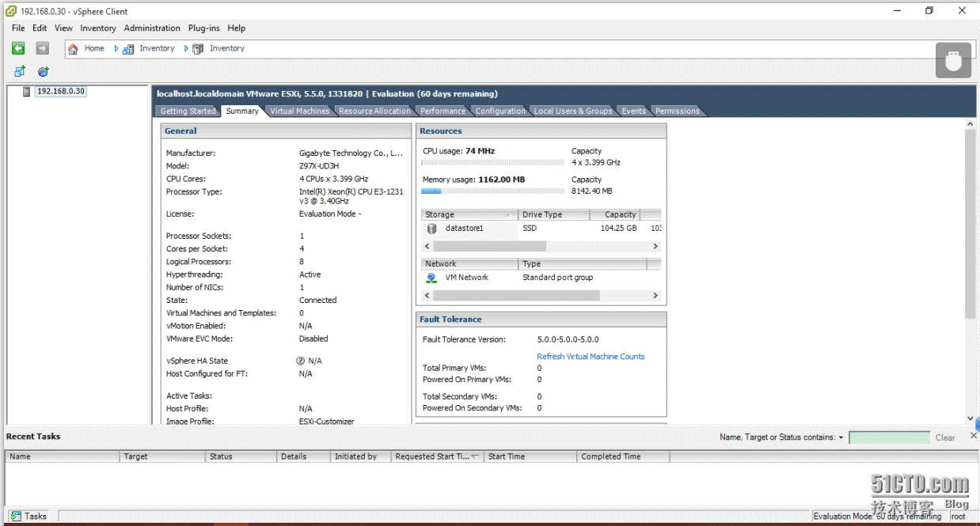Screen dimensions: 980x526
Task: Select the datastore1 row text
Action: (464, 229)
